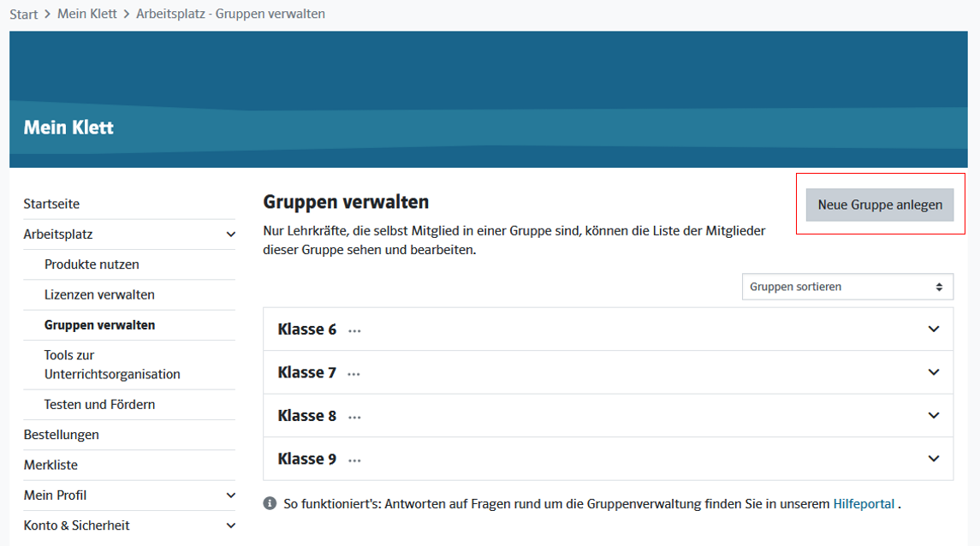Click the Klasse 6 group title

point(307,329)
